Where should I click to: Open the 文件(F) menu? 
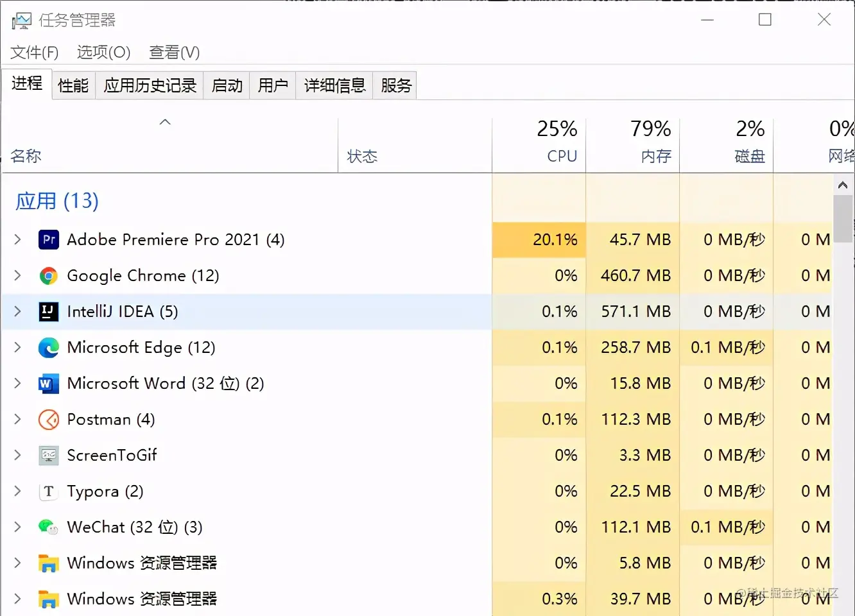[x=35, y=52]
